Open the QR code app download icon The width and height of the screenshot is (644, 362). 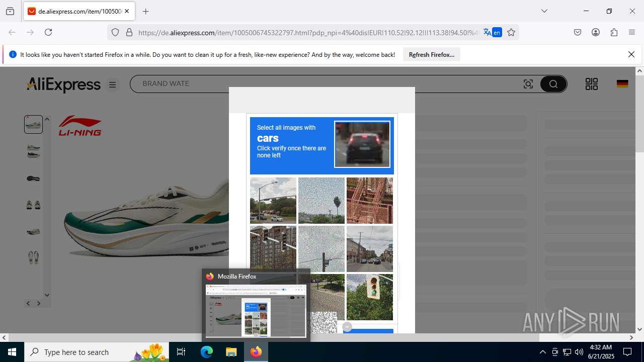tap(592, 84)
